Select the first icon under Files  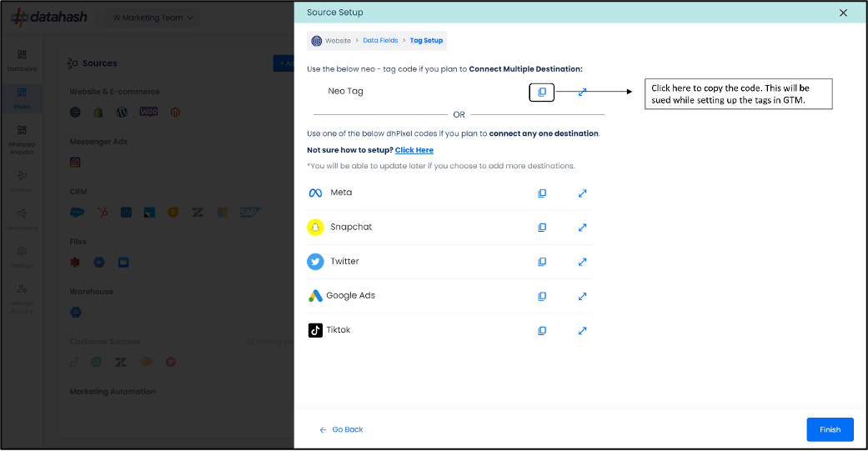click(75, 263)
